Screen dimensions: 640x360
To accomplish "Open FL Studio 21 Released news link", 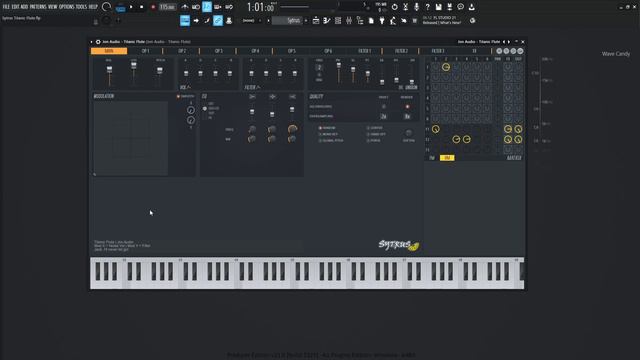I will 442,20.
